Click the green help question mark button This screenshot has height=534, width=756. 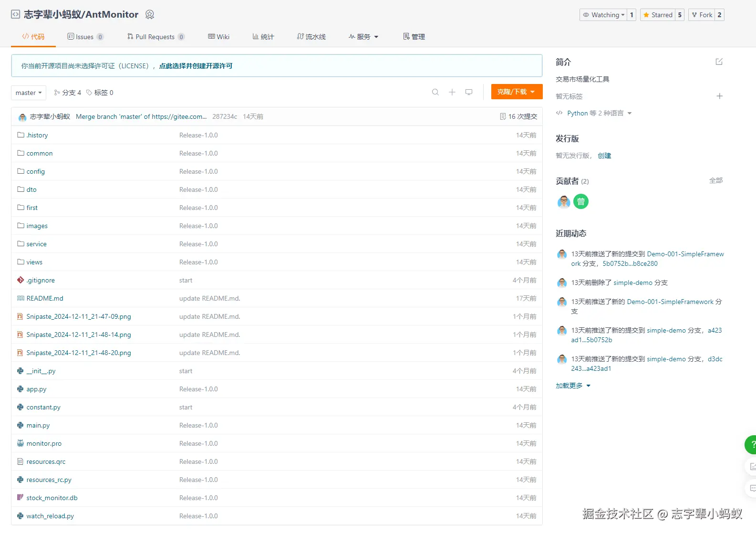click(x=751, y=444)
